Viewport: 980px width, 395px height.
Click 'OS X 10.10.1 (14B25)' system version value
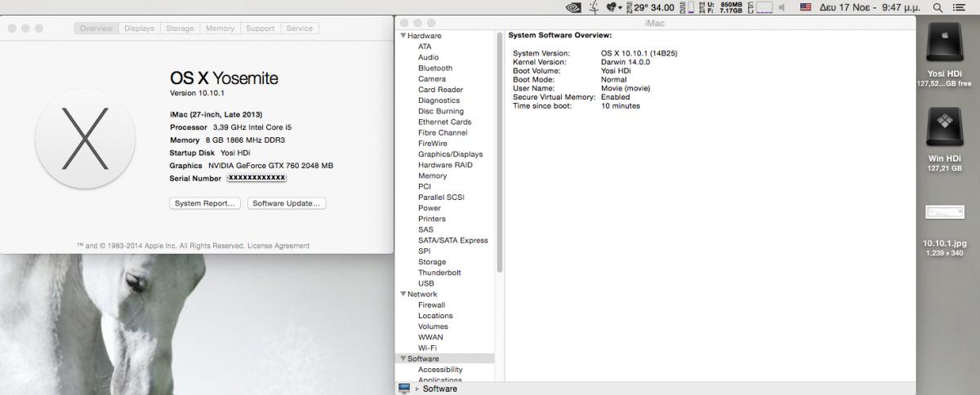(639, 53)
